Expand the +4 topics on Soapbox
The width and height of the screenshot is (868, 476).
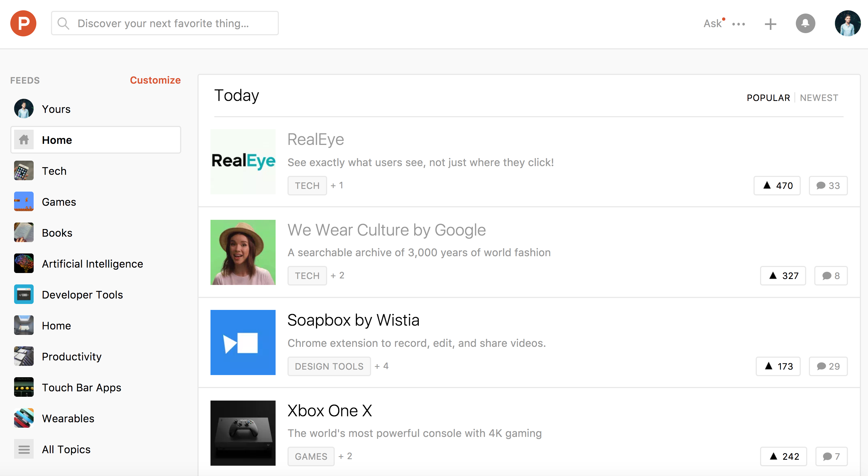(x=381, y=366)
